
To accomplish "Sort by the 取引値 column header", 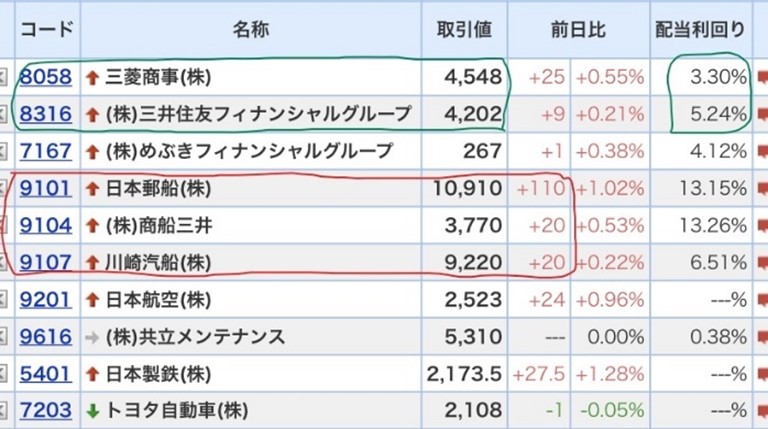I will pyautogui.click(x=464, y=29).
